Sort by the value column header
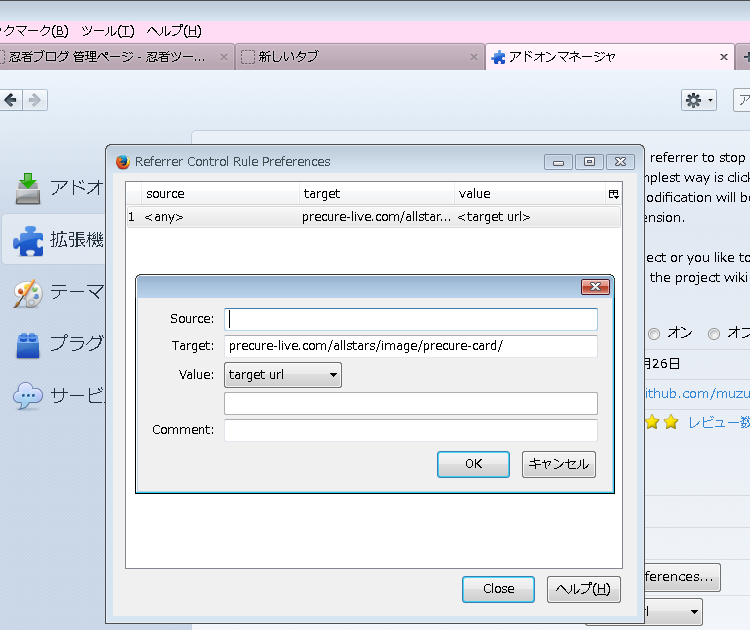750x630 pixels. 530,194
